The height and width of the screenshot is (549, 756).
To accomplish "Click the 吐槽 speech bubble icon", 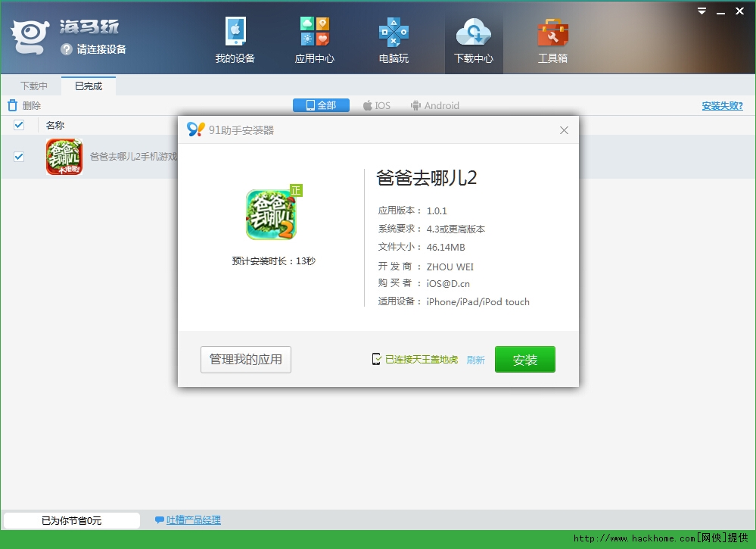I will (160, 520).
